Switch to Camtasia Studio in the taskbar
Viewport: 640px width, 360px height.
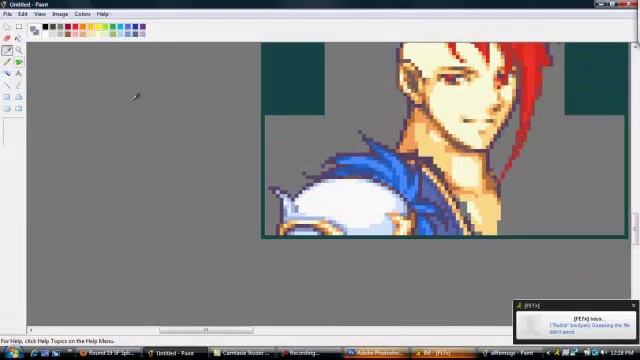[242, 353]
